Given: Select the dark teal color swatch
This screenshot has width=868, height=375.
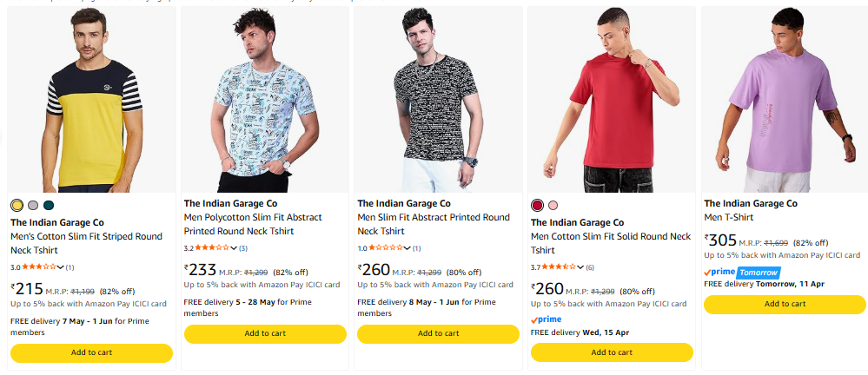Looking at the screenshot, I should [49, 206].
